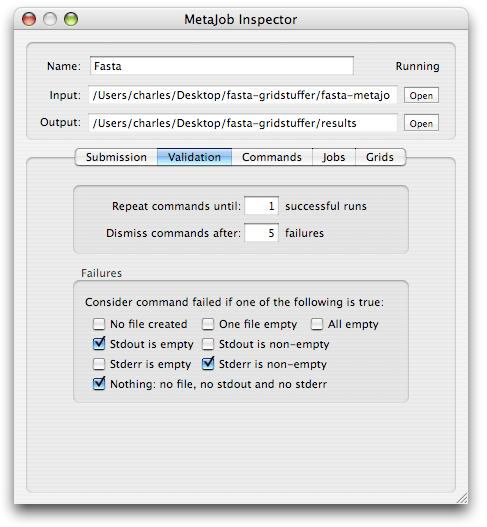Grab the window resize handle corner
This screenshot has width=487, height=527.
[462, 498]
